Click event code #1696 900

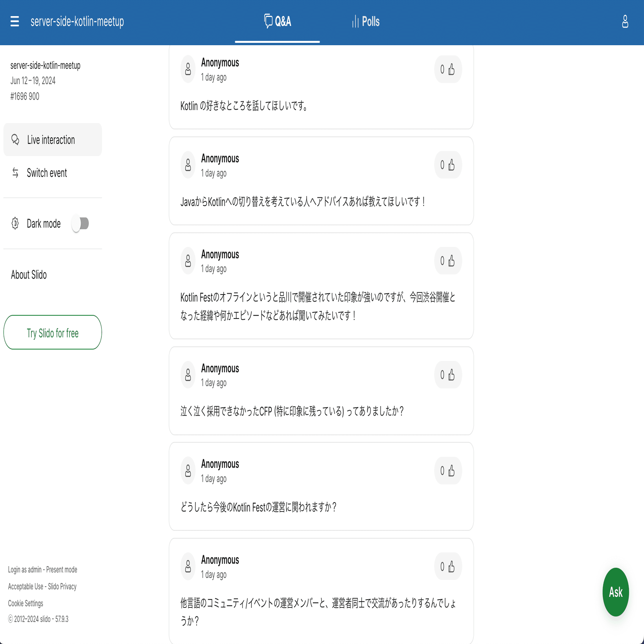[25, 96]
